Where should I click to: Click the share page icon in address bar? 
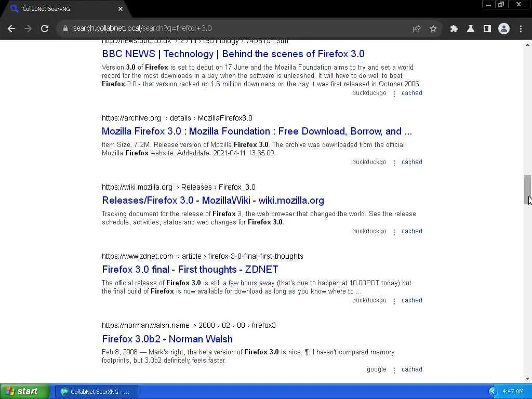[417, 29]
